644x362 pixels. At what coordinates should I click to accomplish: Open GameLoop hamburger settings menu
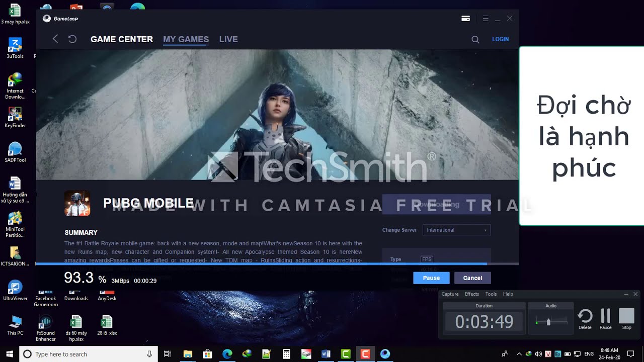pos(486,19)
